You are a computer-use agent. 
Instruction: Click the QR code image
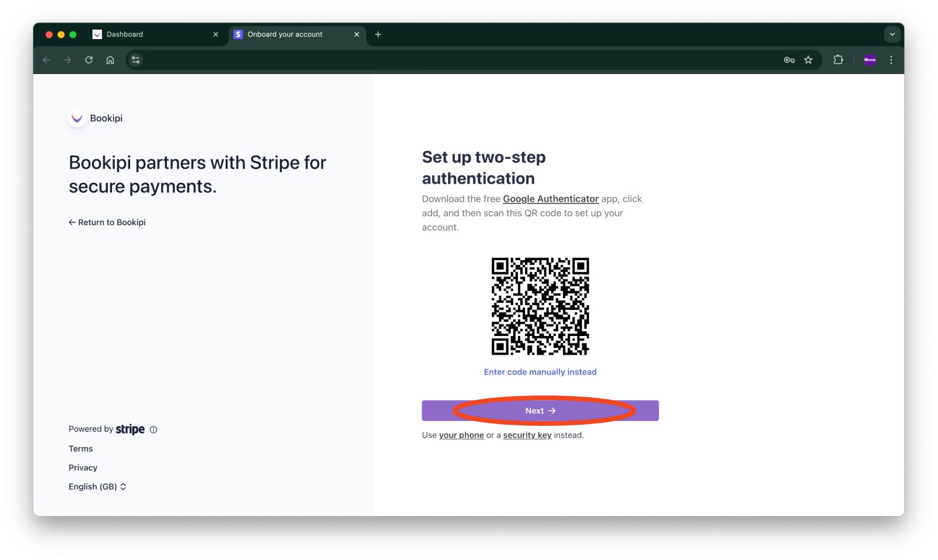(540, 306)
